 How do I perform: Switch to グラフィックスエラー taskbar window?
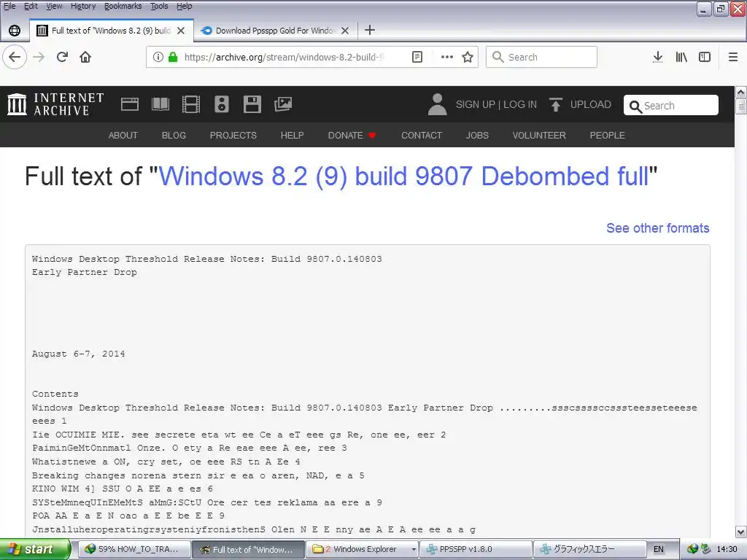tap(589, 549)
